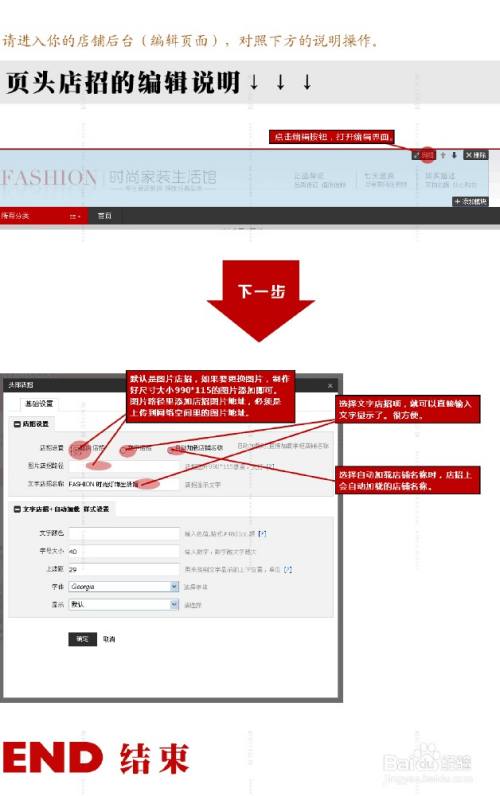500x796 pixels.
Task: Click the [?] help link beside top margin
Action: (287, 570)
